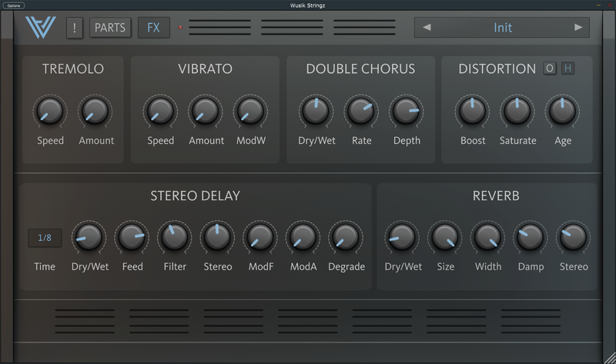Viewport: 616px width, 364px height.
Task: Click the STEREO DELAY section title
Action: [x=196, y=195]
